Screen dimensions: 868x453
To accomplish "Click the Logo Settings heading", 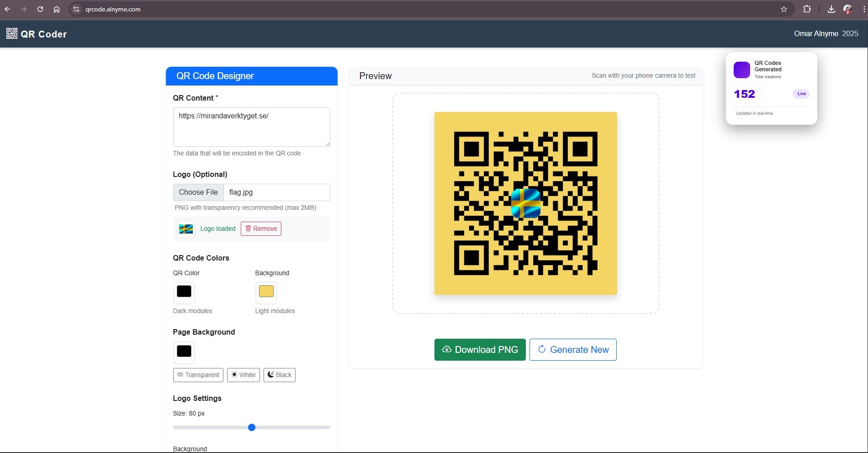I will click(197, 398).
